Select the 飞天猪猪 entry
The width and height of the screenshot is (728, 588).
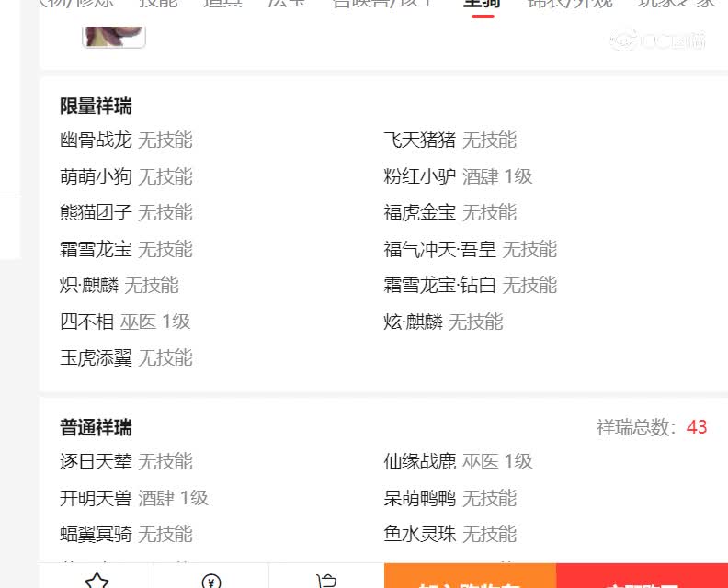pyautogui.click(x=420, y=141)
